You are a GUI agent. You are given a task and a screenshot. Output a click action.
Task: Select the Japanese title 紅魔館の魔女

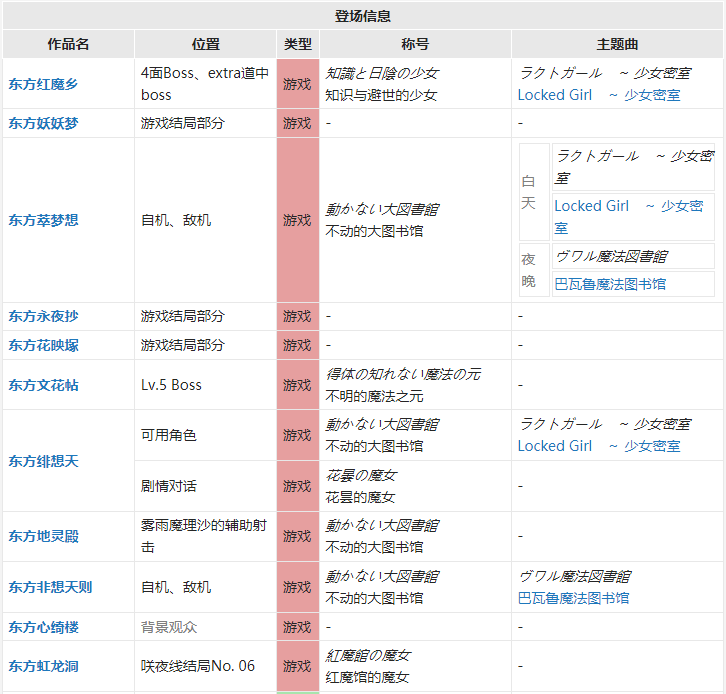(x=368, y=656)
